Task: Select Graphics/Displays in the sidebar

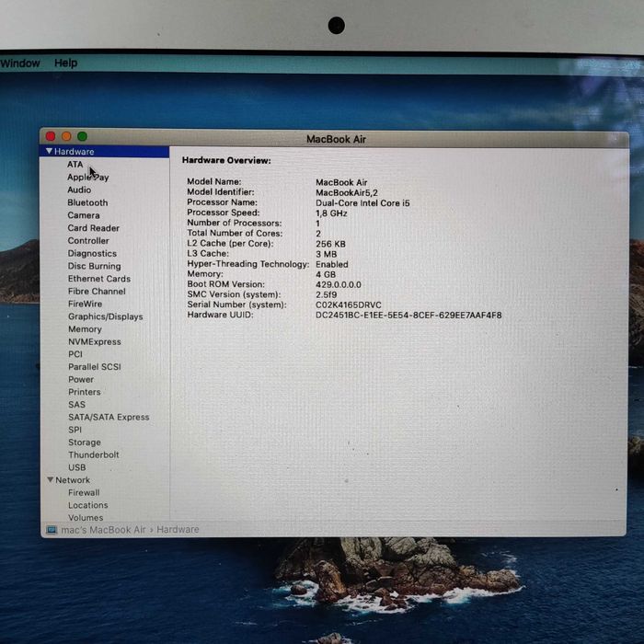Action: (x=106, y=316)
